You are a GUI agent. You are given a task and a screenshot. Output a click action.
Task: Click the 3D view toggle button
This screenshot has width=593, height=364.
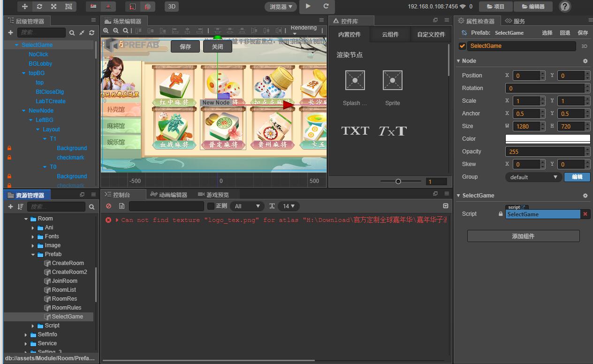point(171,7)
